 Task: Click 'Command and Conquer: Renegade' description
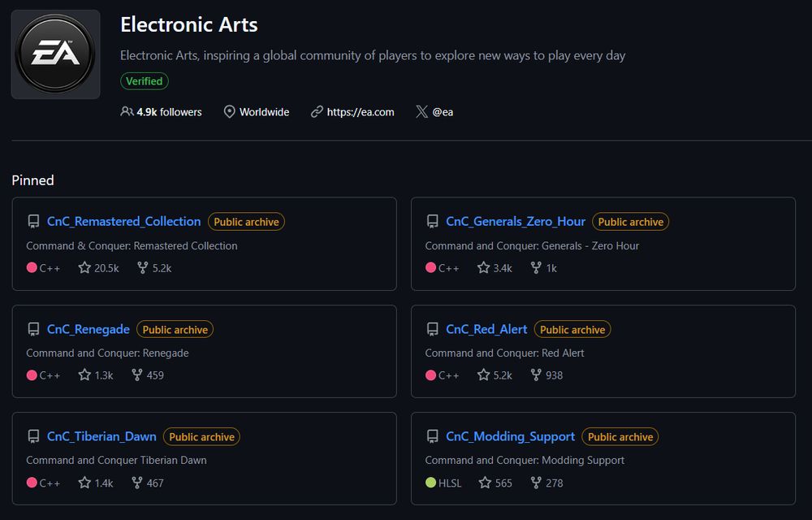(x=107, y=353)
